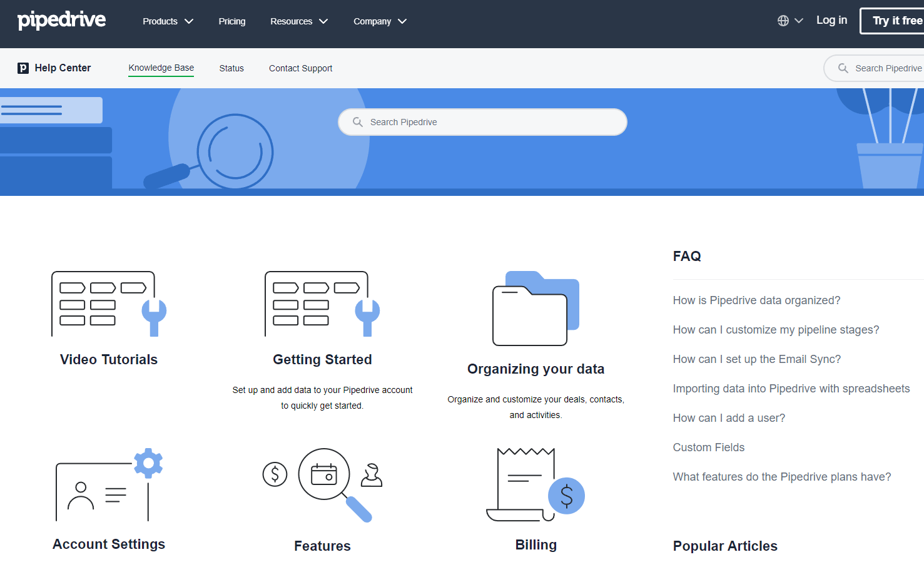Click the Getting Started pipeline icon
This screenshot has height=567, width=924.
(322, 304)
